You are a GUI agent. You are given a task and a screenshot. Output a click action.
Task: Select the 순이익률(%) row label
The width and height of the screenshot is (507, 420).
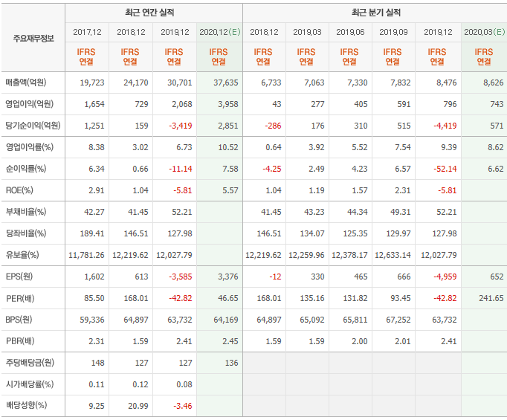pos(26,169)
